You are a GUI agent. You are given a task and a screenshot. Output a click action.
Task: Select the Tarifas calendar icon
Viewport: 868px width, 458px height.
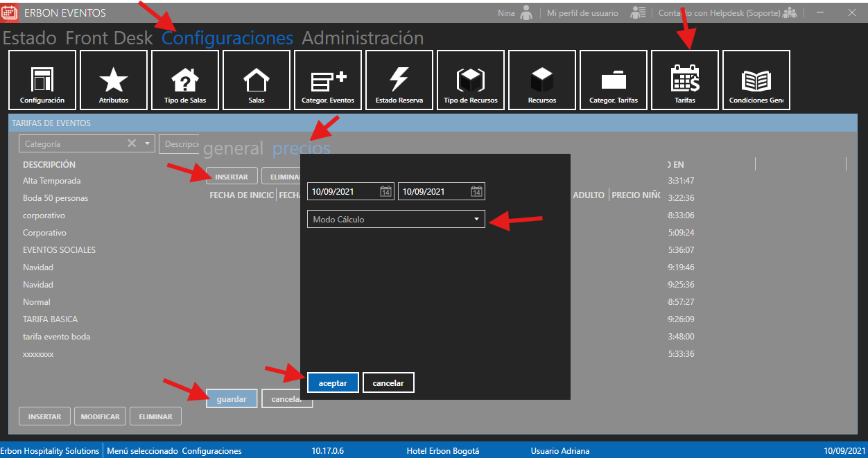pos(685,80)
